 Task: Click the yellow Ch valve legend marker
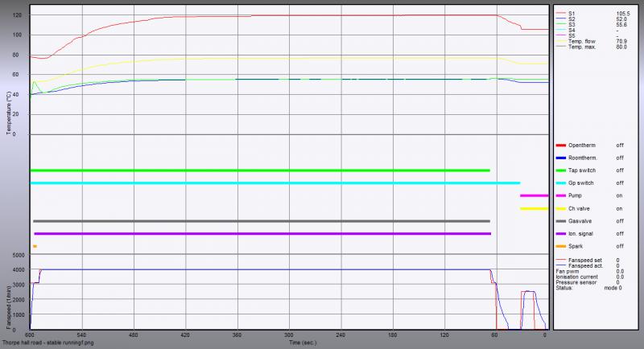560,208
